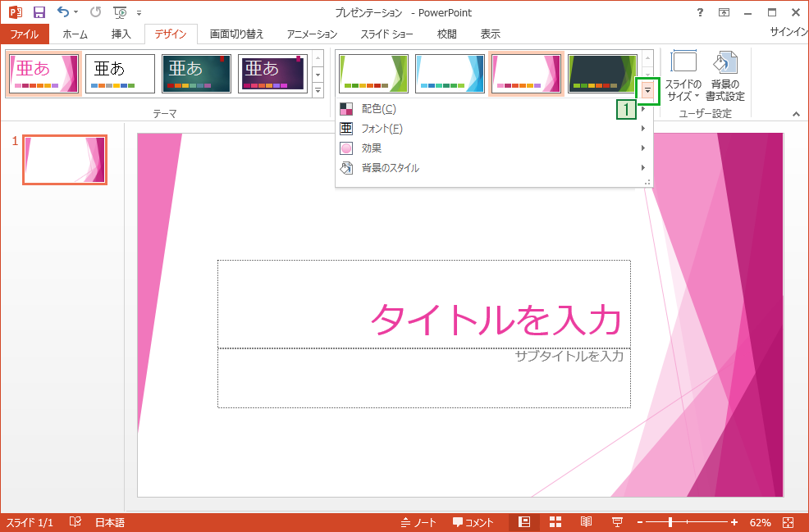The height and width of the screenshot is (532, 809).
Task: Switch to Slide Sorter view icon
Action: pyautogui.click(x=555, y=522)
